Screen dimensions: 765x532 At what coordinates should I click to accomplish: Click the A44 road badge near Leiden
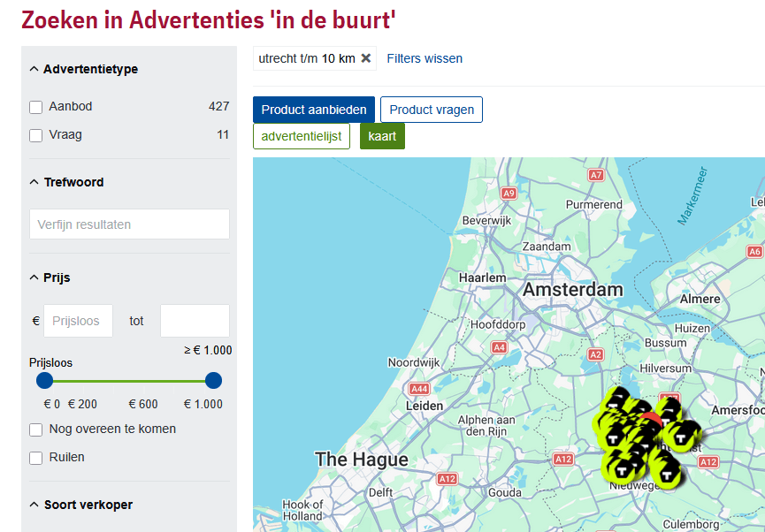[419, 388]
